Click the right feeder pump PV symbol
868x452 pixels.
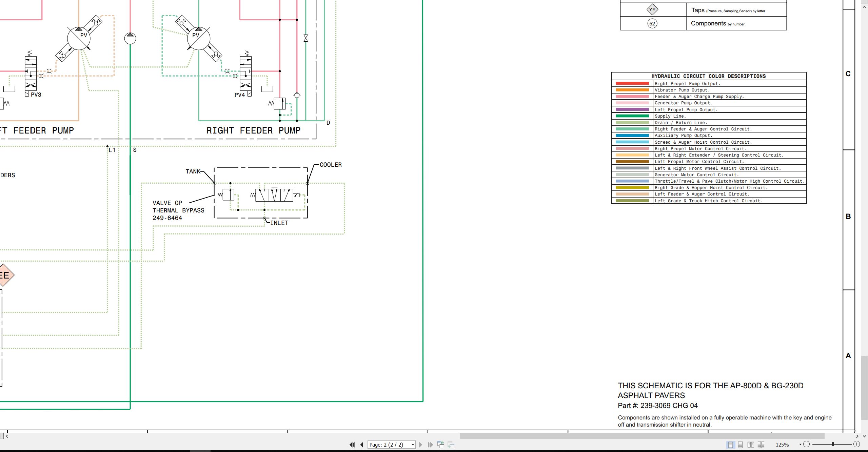[x=199, y=38]
